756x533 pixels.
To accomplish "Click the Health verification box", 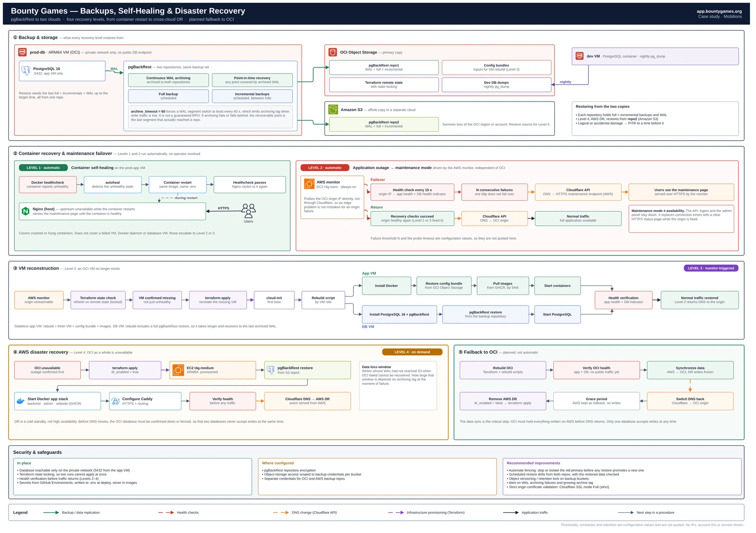I will click(x=623, y=300).
